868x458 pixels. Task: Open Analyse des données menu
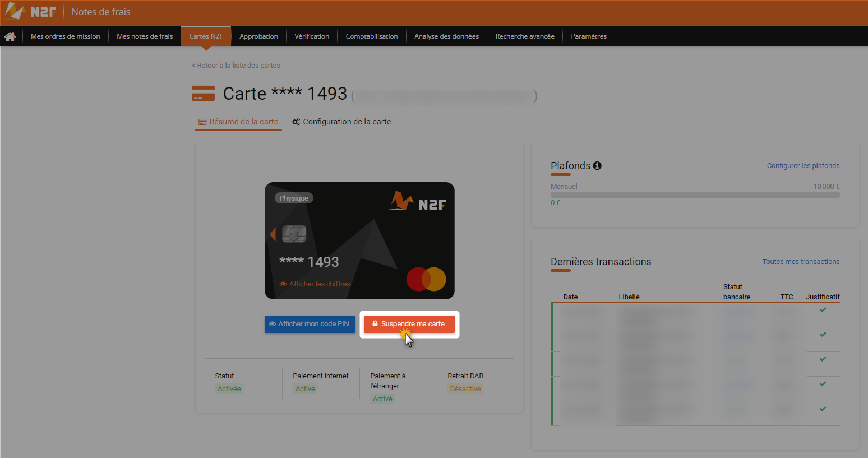[446, 36]
